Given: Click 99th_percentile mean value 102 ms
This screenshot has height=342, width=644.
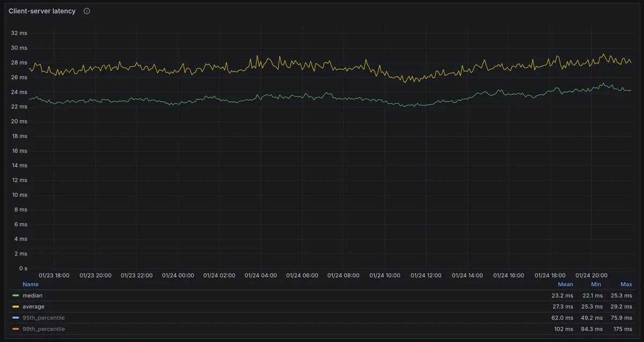Looking at the screenshot, I should [563, 329].
